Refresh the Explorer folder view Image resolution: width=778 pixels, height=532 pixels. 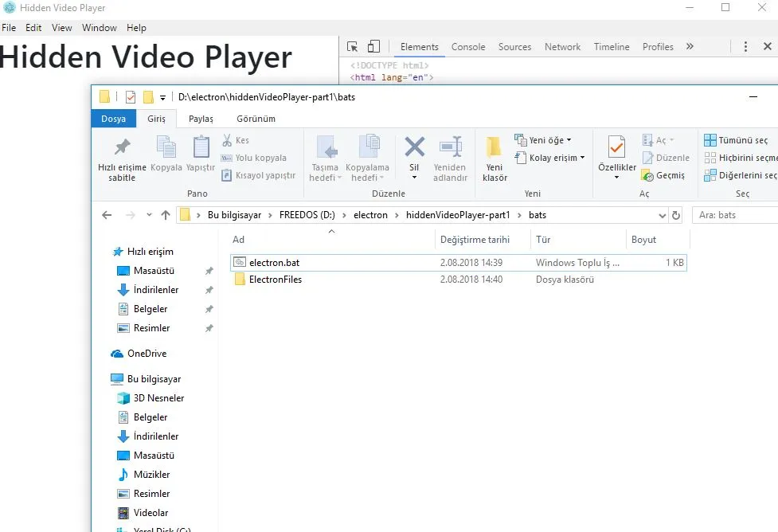pos(676,215)
